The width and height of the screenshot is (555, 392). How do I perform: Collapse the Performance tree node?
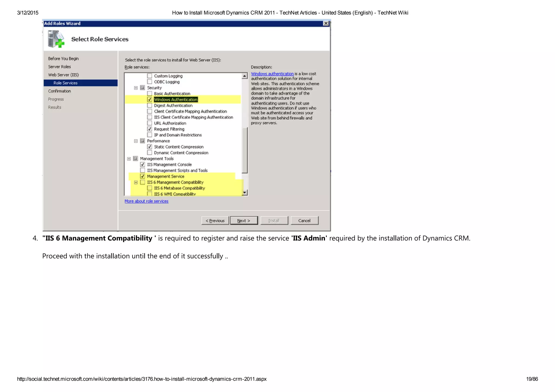point(136,141)
